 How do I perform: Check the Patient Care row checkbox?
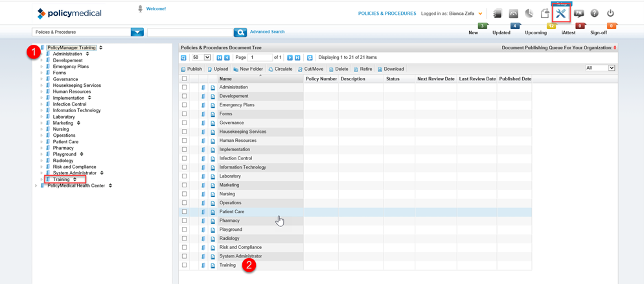185,211
